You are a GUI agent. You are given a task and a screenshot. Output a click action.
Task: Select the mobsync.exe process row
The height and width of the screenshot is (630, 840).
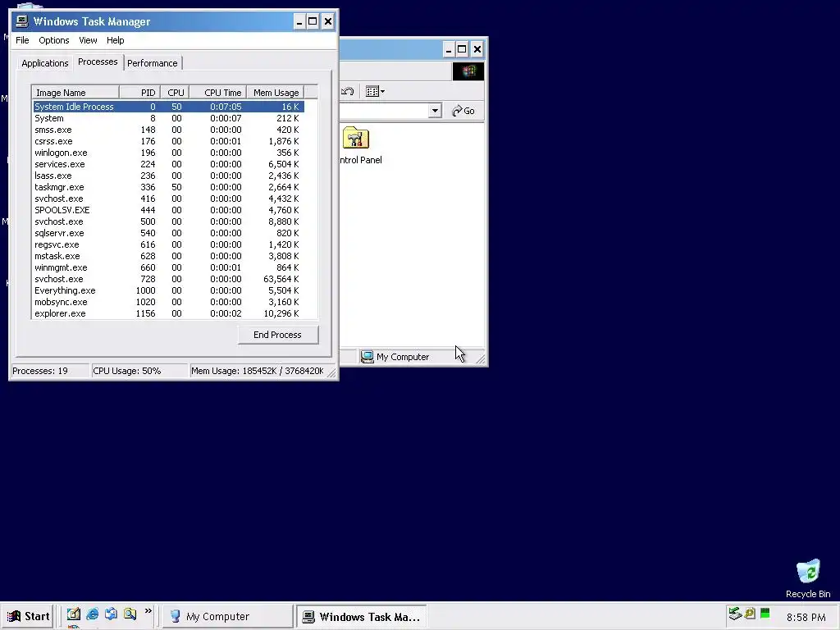168,302
